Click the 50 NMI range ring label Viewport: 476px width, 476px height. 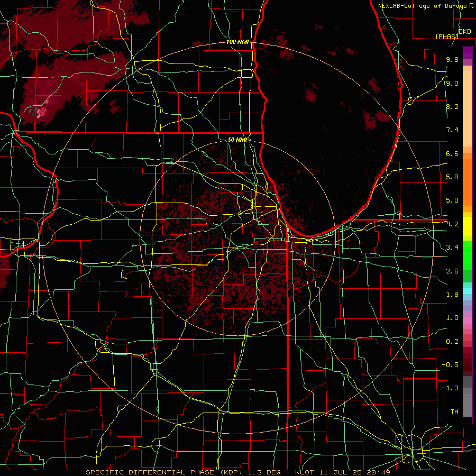pyautogui.click(x=237, y=140)
